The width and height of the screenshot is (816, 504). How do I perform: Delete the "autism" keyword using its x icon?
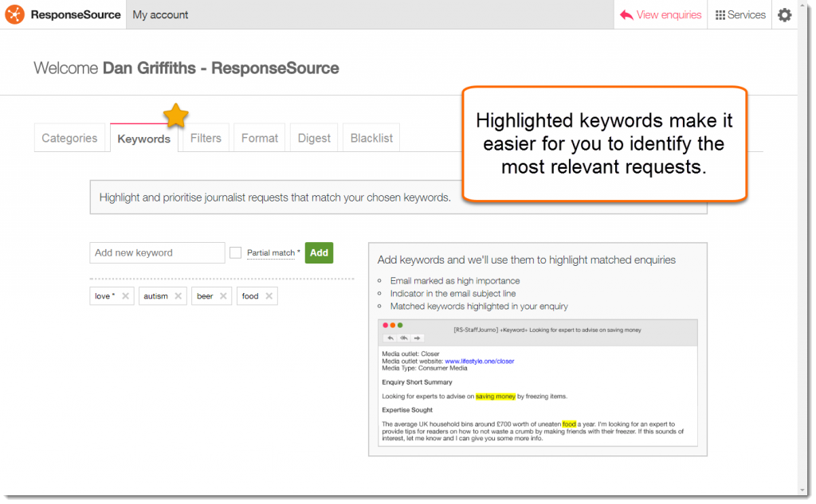[x=180, y=295]
